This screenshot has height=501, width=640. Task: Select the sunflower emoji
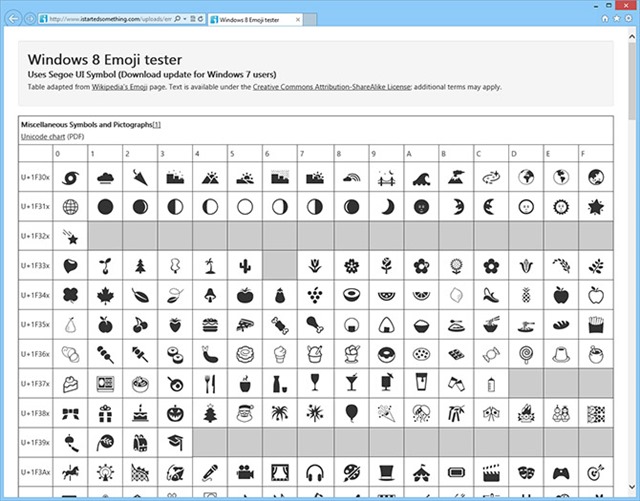coord(456,266)
